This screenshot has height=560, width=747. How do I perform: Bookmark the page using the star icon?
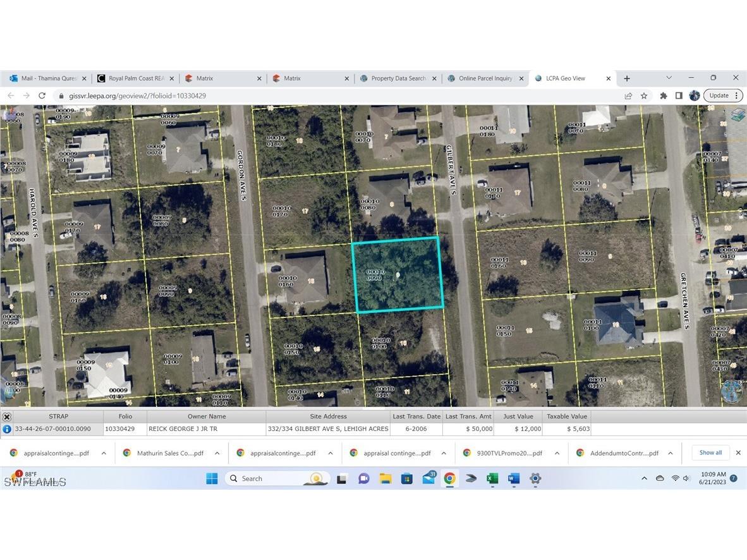644,95
